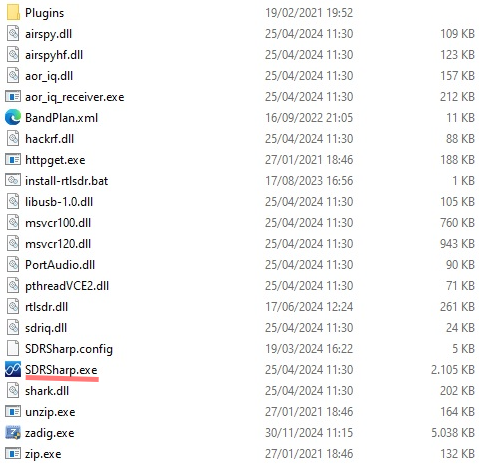Click the Plugins folder icon
480x467 pixels.
pyautogui.click(x=13, y=13)
